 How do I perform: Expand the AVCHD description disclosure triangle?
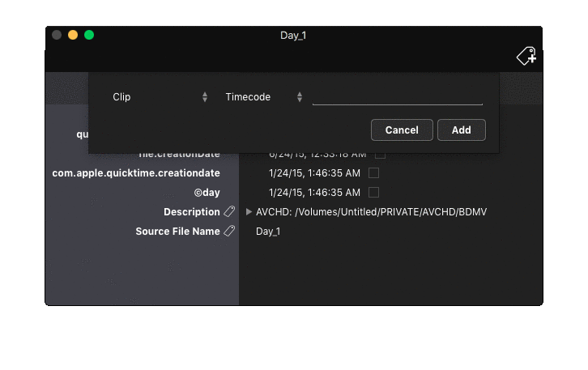click(249, 212)
